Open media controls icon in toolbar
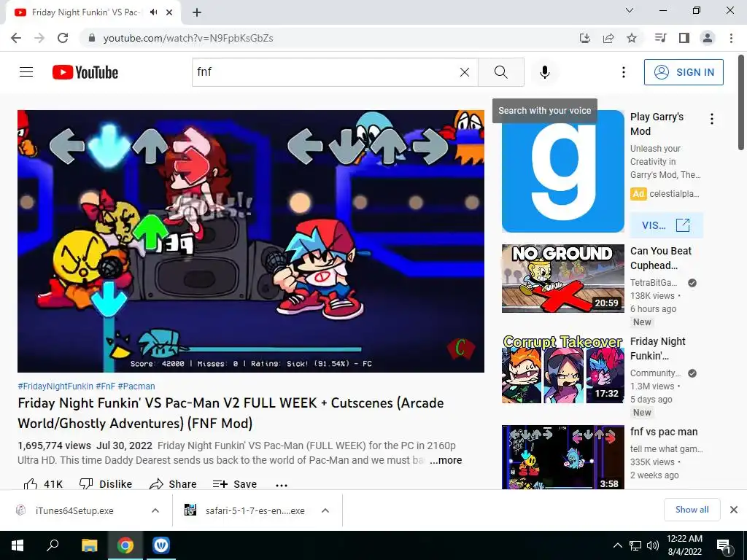Viewport: 747px width, 560px height. 660,38
